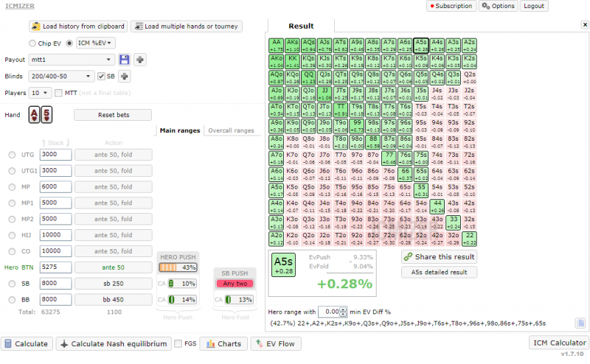The image size is (590, 364).
Task: Switch to the Overcall ranges tab
Action: [x=230, y=130]
